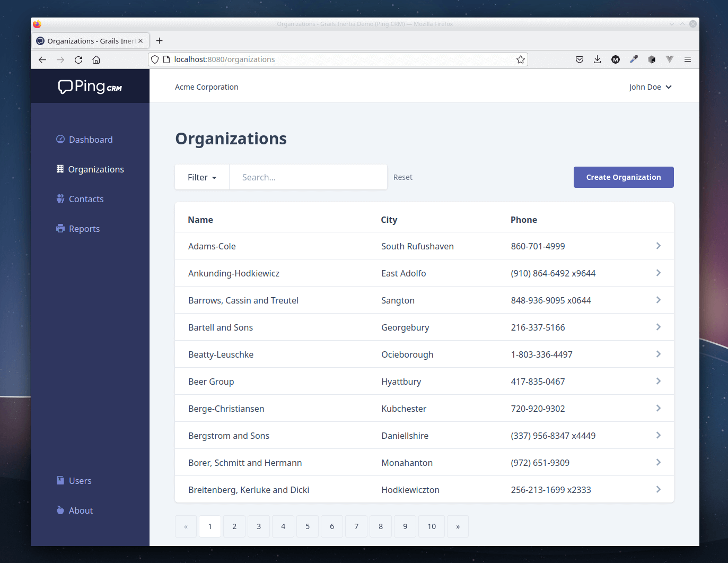Click Create Organization button
The image size is (728, 563).
click(624, 177)
